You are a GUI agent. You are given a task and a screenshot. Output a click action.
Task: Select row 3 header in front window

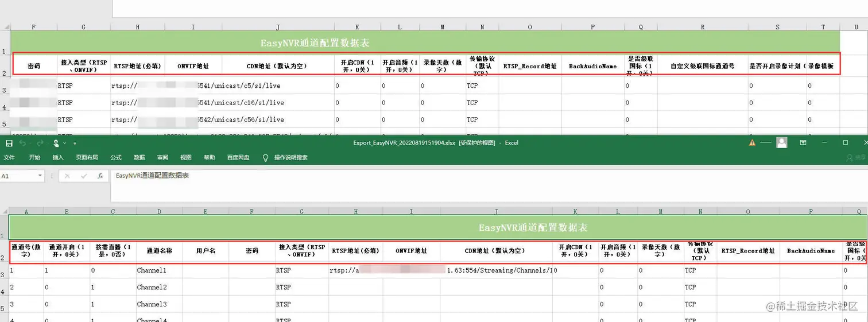tap(4, 270)
